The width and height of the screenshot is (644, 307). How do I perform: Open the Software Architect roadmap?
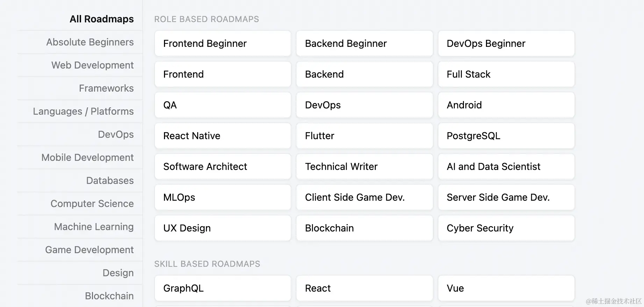223,166
